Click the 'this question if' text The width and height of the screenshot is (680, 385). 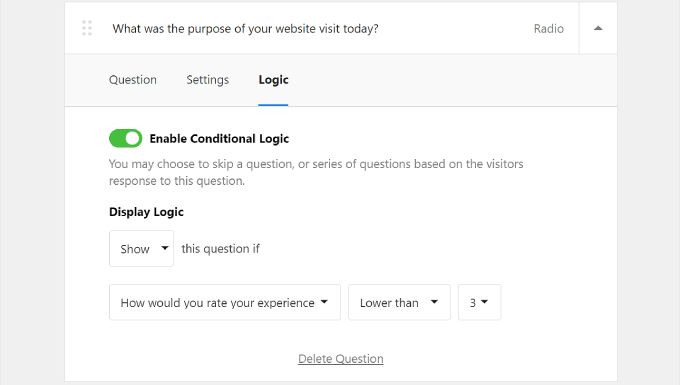coord(220,249)
